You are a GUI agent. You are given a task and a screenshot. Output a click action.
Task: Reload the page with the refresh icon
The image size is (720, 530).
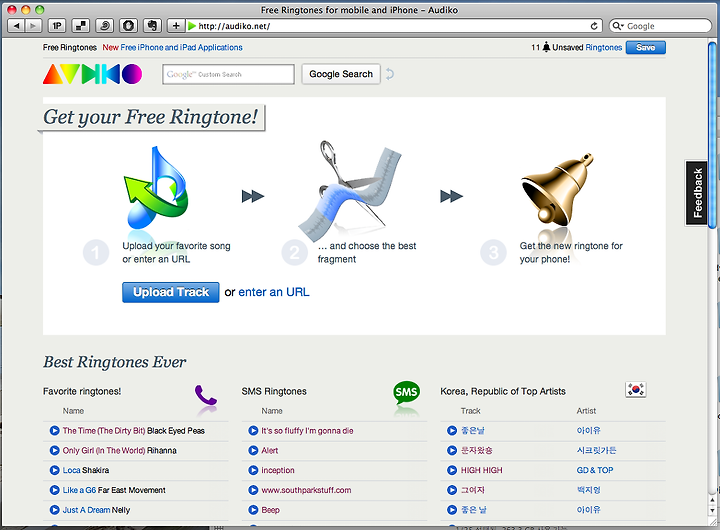(x=594, y=26)
